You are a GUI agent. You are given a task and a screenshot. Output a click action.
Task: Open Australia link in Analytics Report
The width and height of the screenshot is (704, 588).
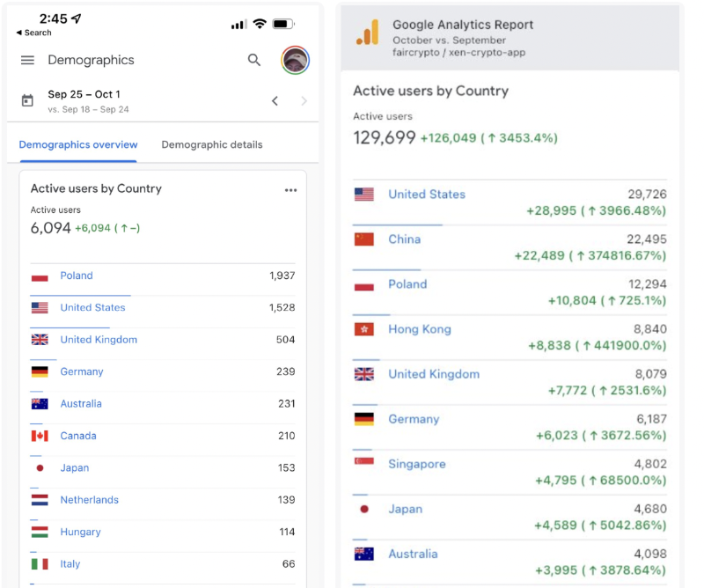413,554
